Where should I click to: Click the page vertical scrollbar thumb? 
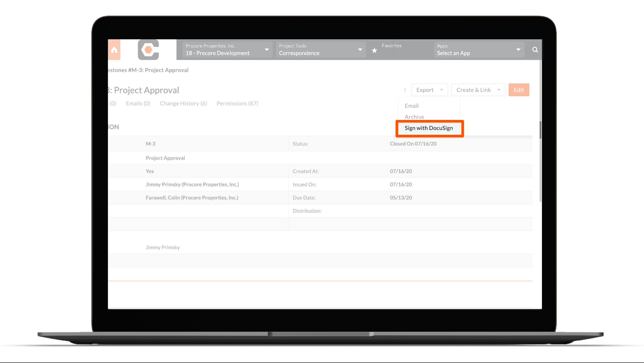coord(540,130)
